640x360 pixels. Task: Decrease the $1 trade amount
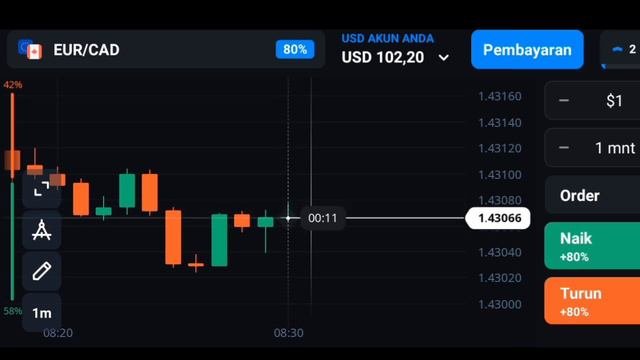tap(564, 100)
